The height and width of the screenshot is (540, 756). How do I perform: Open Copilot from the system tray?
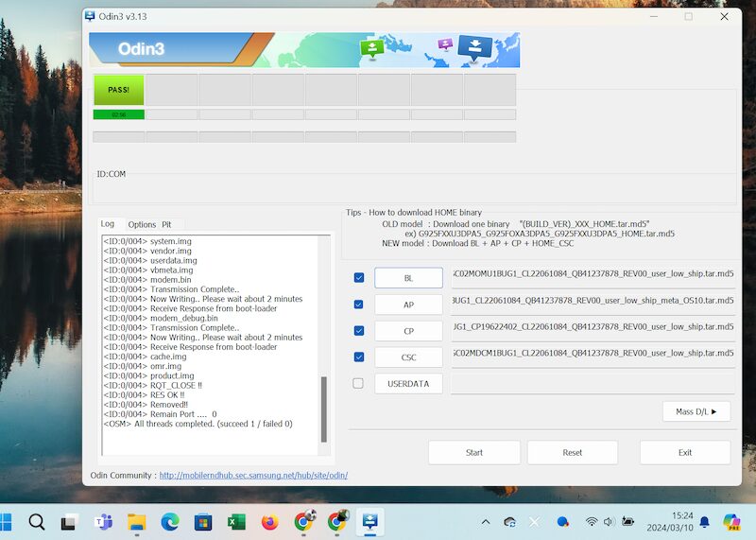tap(730, 521)
